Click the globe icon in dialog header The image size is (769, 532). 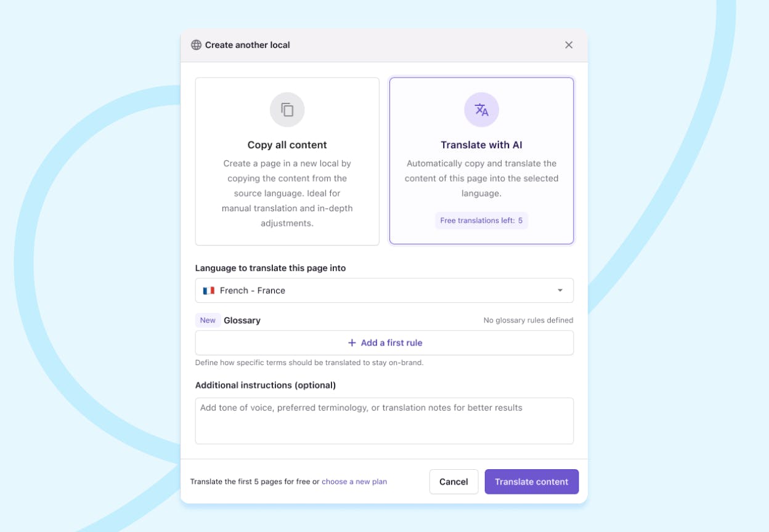pyautogui.click(x=196, y=45)
